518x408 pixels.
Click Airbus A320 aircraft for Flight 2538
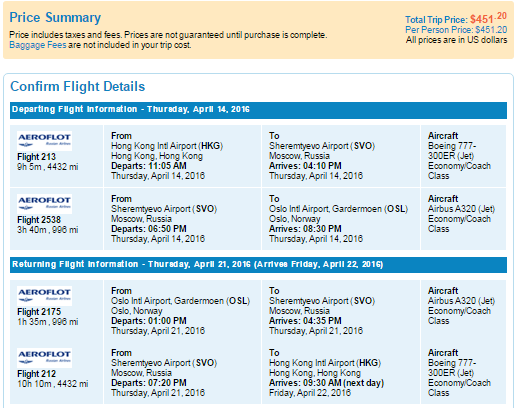(461, 209)
